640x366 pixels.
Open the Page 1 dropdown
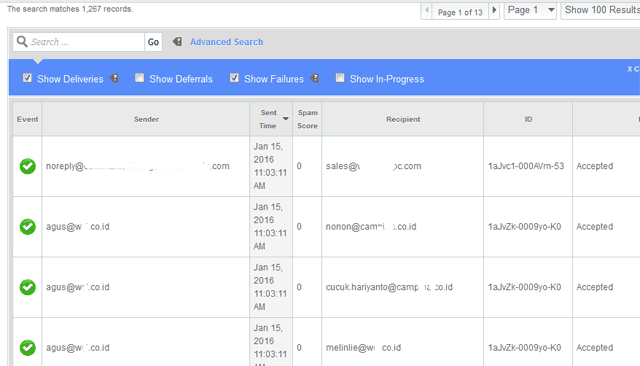tap(530, 11)
